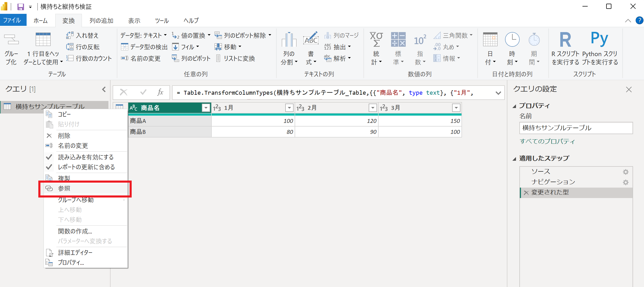This screenshot has width=644, height=287.
Task: Collapse the プロパティ section
Action: tap(514, 106)
